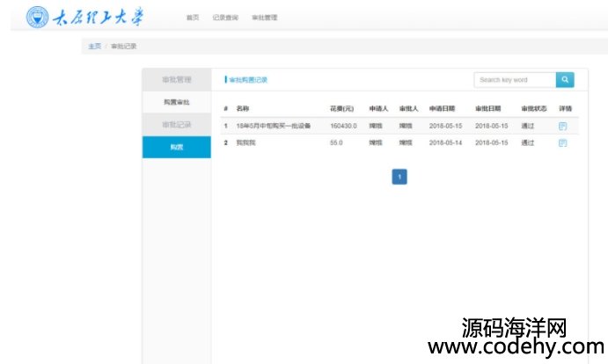Expand the 审批管理 sidebar section header
The height and width of the screenshot is (364, 608).
(176, 80)
